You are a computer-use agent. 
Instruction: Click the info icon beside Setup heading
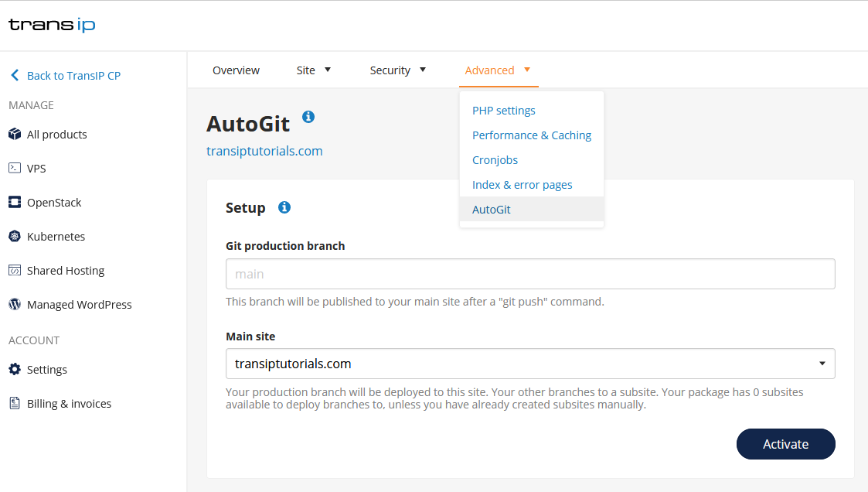click(x=284, y=207)
